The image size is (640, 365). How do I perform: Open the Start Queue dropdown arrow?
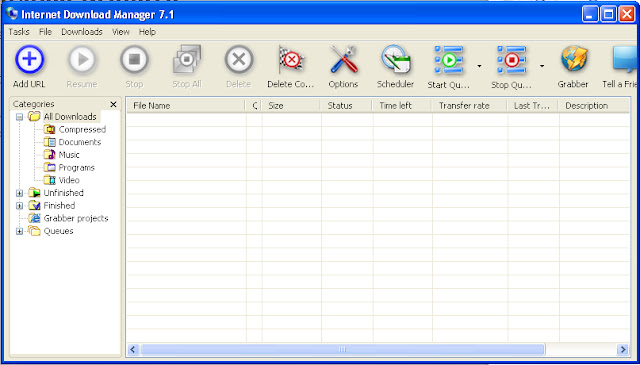[x=479, y=66]
